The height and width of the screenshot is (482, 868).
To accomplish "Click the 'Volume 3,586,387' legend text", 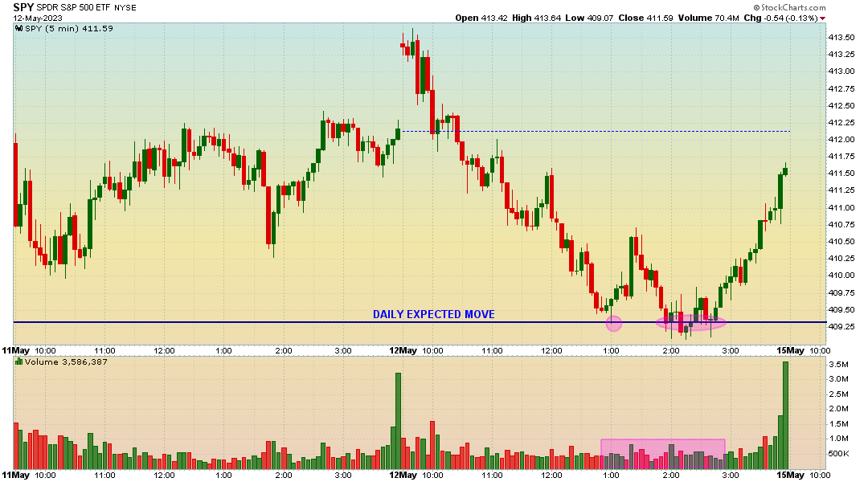I will [x=66, y=362].
